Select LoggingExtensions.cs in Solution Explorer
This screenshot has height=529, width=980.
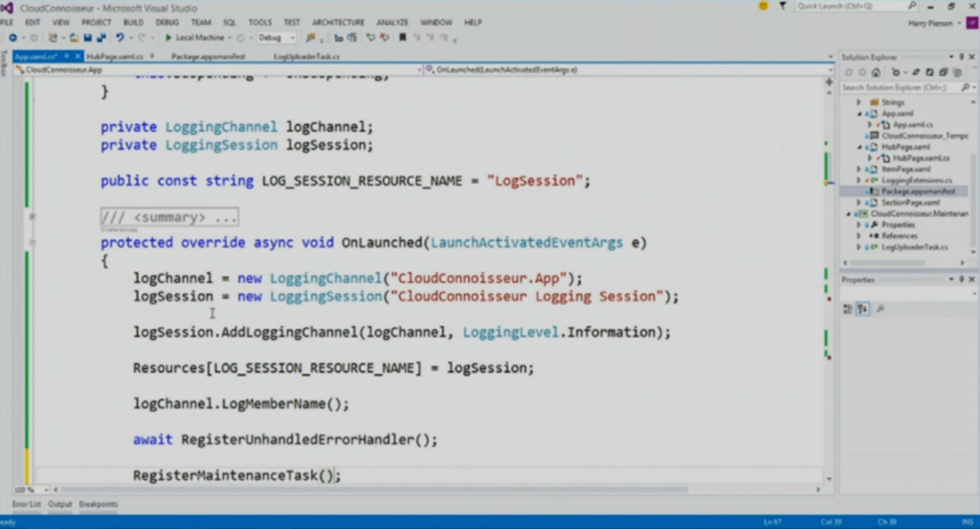point(917,181)
